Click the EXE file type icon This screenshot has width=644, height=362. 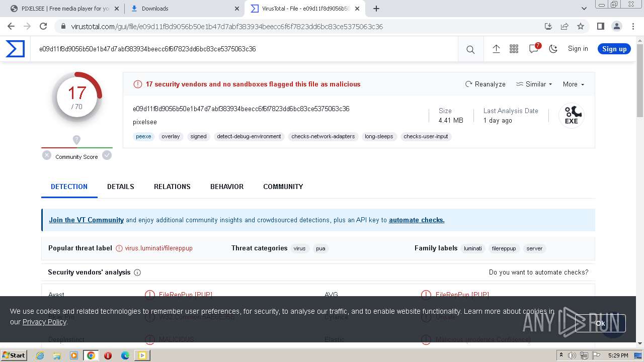click(x=572, y=116)
